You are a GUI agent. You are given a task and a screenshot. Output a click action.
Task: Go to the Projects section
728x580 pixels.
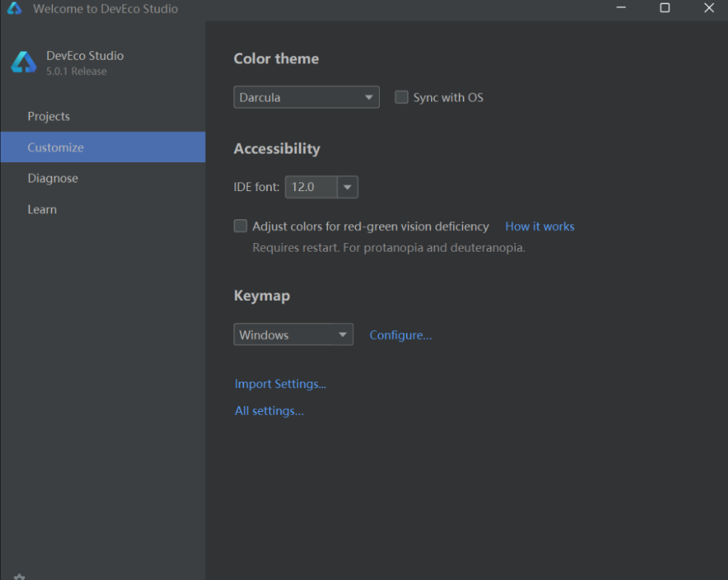click(103, 116)
